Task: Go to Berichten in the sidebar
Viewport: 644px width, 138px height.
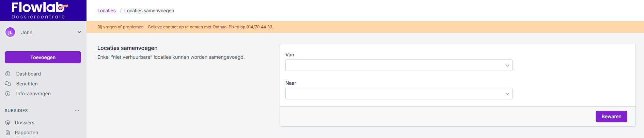Action: pos(27,84)
